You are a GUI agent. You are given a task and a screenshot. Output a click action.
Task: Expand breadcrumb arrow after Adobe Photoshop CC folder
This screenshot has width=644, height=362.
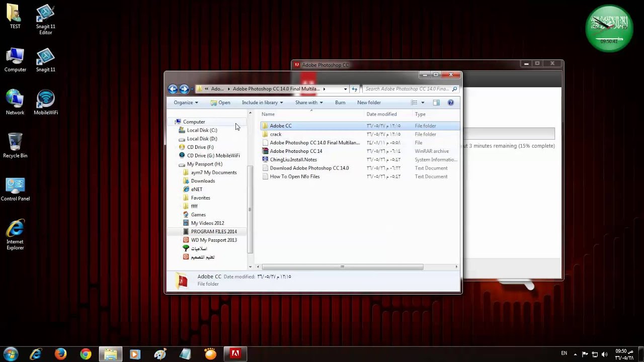(324, 89)
